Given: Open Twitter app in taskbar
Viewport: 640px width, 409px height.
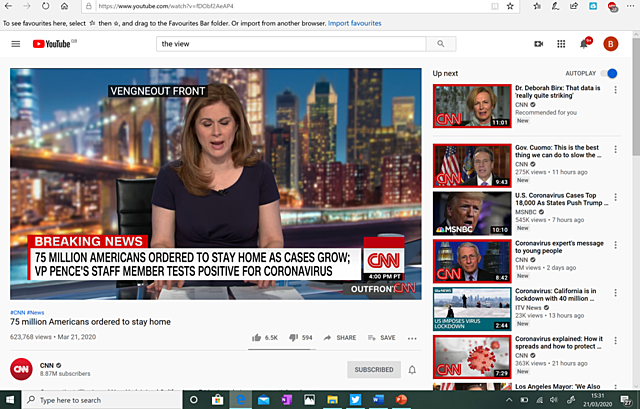Looking at the screenshot, I should point(355,400).
